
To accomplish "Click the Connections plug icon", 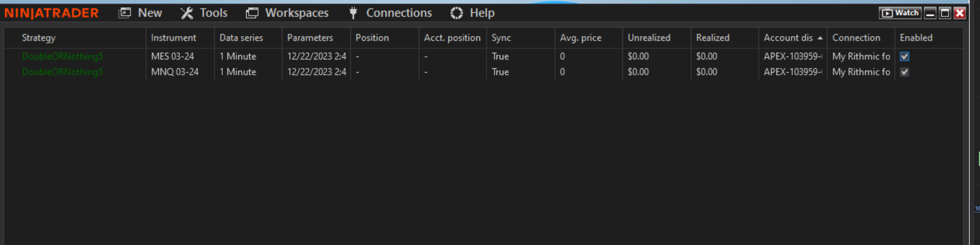I will [353, 13].
